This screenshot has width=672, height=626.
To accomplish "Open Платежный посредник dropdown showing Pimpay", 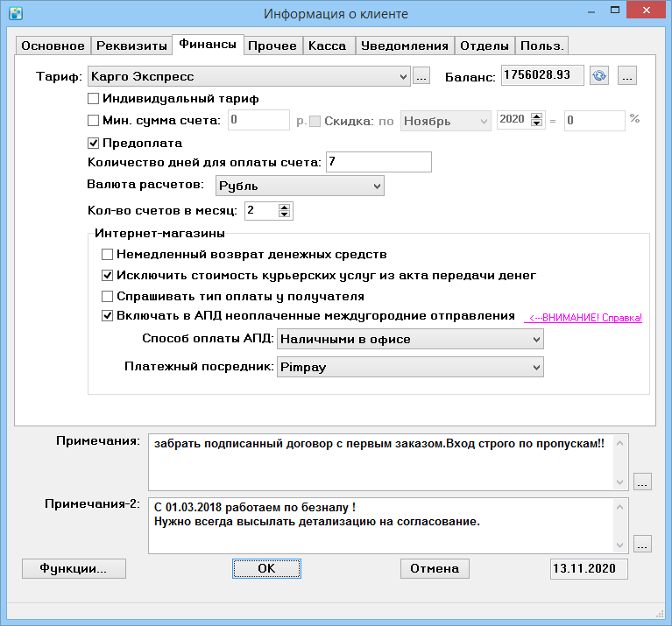I will 410,367.
